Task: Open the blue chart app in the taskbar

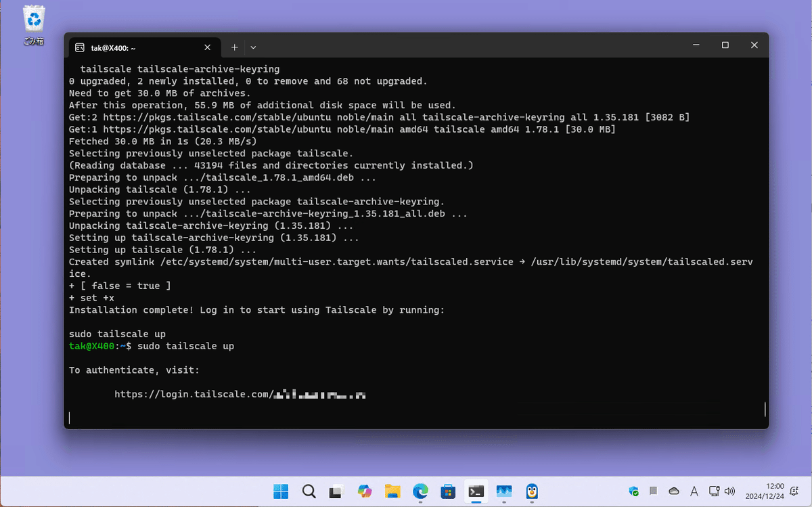Action: (x=504, y=491)
